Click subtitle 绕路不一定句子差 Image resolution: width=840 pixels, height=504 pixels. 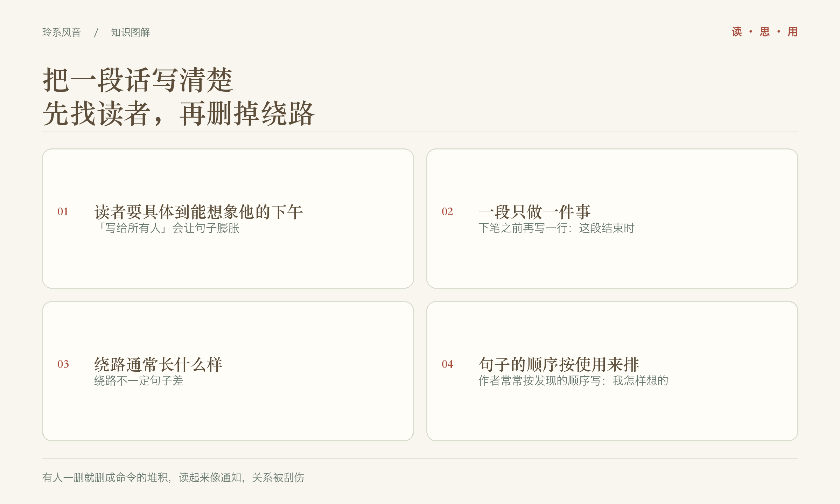(139, 381)
